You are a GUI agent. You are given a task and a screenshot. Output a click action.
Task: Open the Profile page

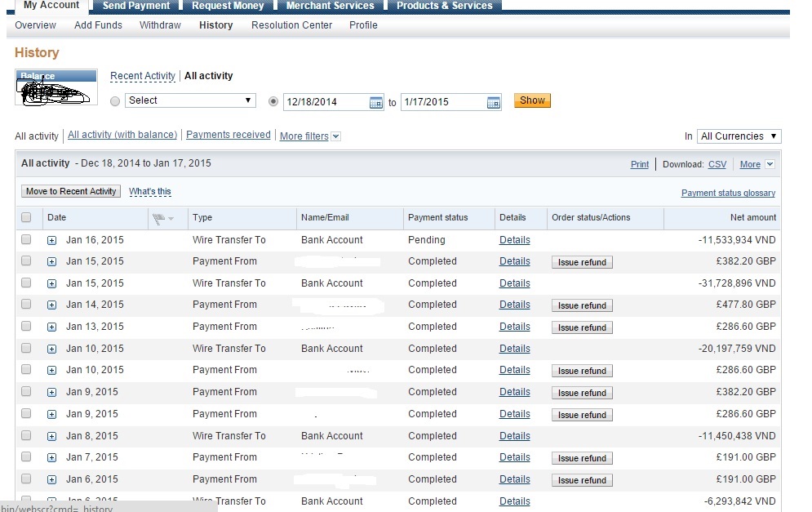[363, 25]
